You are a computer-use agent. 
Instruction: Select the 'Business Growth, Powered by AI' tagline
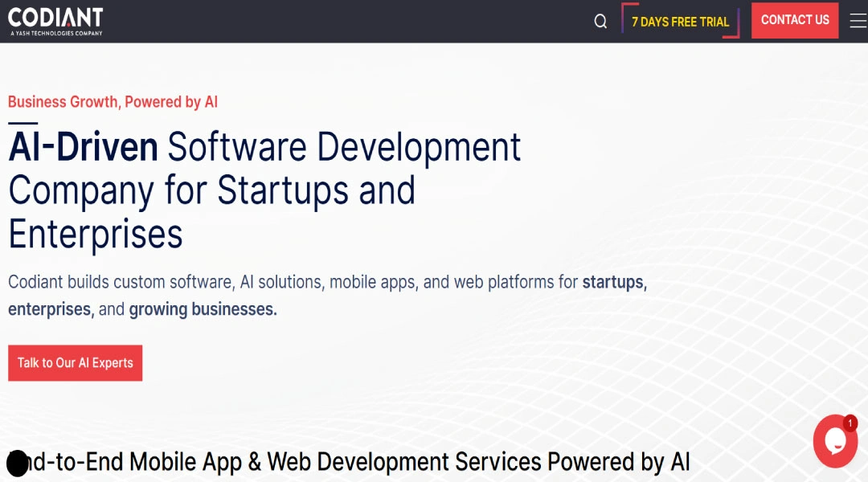[x=113, y=102]
